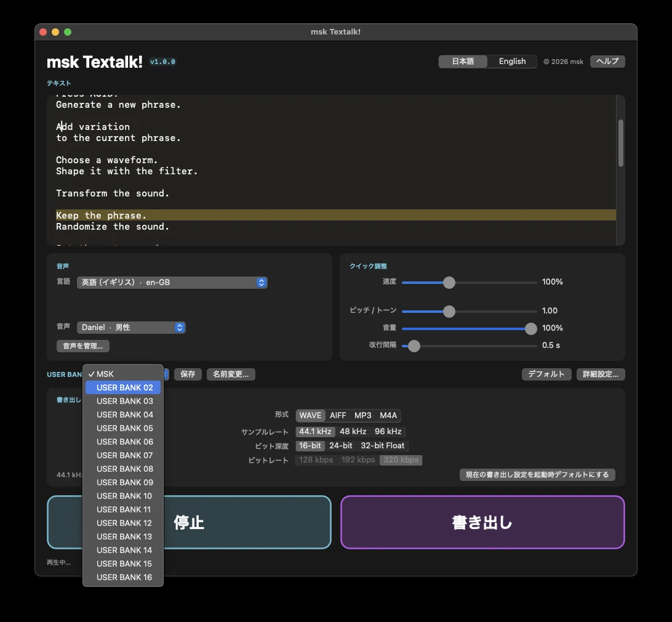Select USER BANK 12 bank
Image resolution: width=672 pixels, height=622 pixels.
click(x=123, y=523)
